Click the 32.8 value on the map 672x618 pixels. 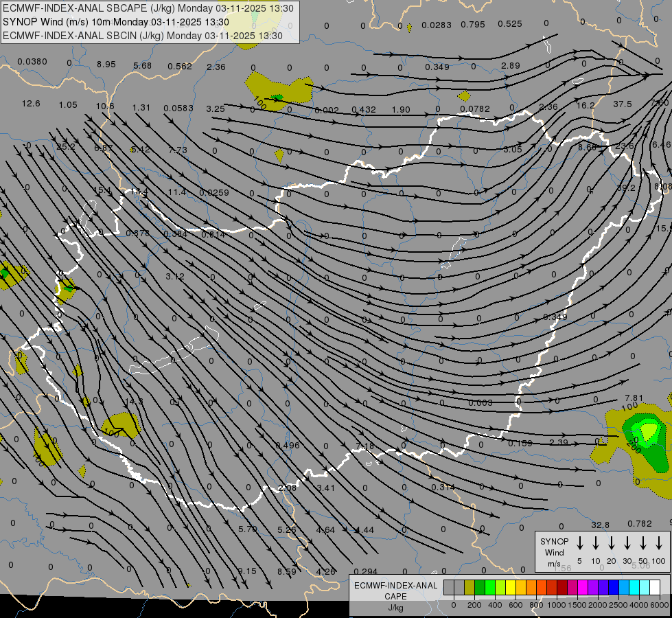click(x=600, y=525)
